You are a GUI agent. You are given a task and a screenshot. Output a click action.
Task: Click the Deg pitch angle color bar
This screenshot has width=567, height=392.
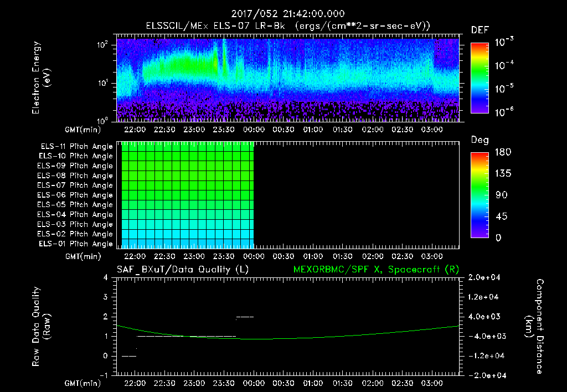click(479, 195)
